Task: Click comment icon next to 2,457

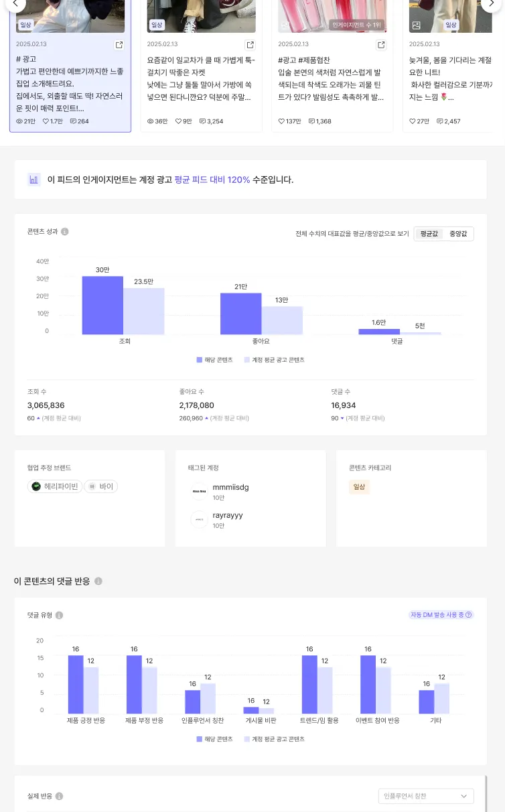Action: pyautogui.click(x=439, y=121)
